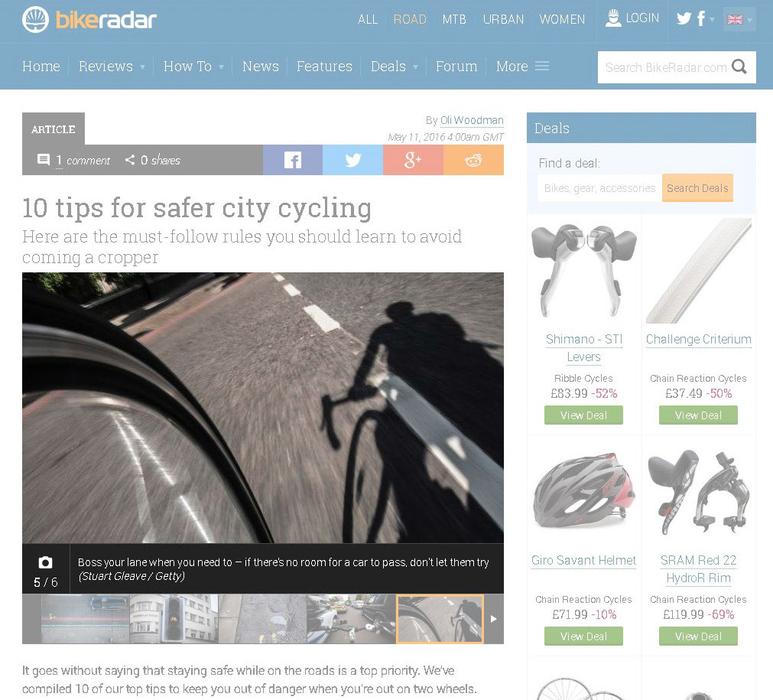Image resolution: width=773 pixels, height=700 pixels.
Task: Open BikeRadar Twitter page in header
Action: [x=684, y=19]
